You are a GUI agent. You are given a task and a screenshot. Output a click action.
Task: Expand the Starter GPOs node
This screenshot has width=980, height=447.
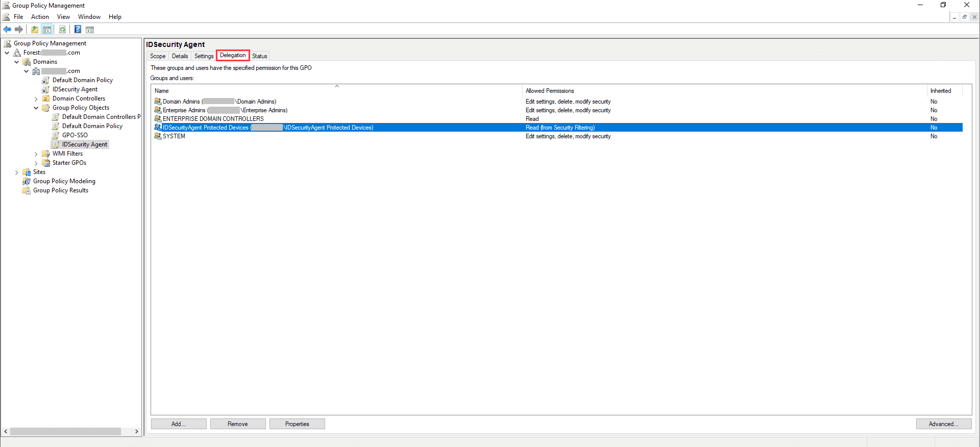36,163
